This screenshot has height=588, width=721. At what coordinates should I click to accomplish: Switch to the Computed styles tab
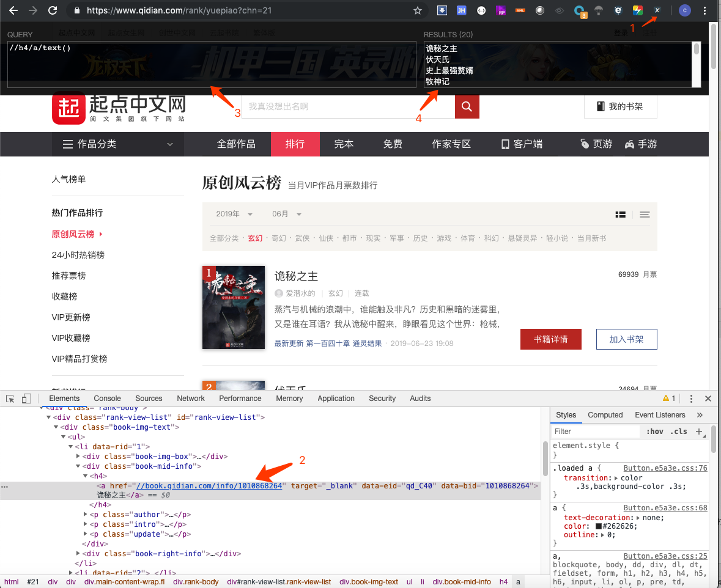605,414
